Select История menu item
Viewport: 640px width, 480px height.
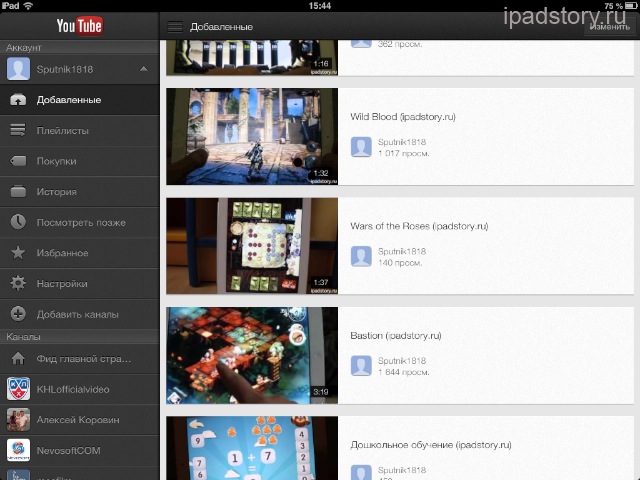pos(80,192)
